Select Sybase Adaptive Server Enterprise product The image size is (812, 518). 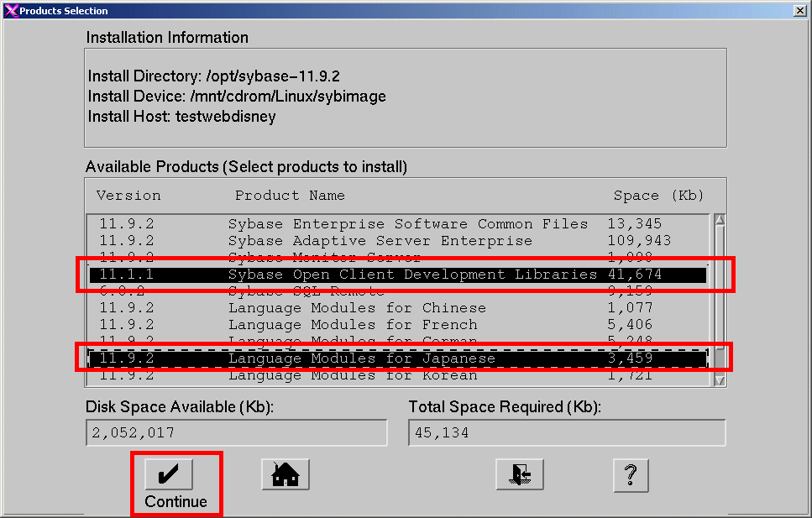pyautogui.click(x=398, y=240)
